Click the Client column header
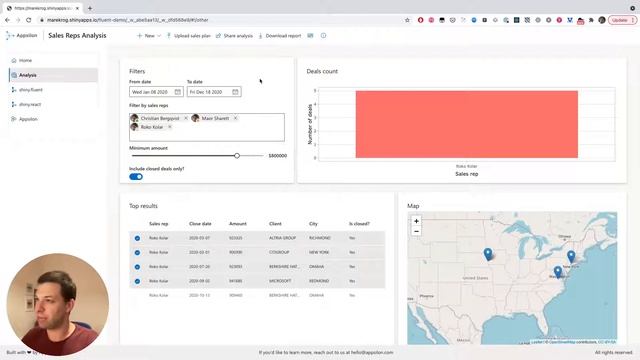This screenshot has height=360, width=640. point(275,224)
